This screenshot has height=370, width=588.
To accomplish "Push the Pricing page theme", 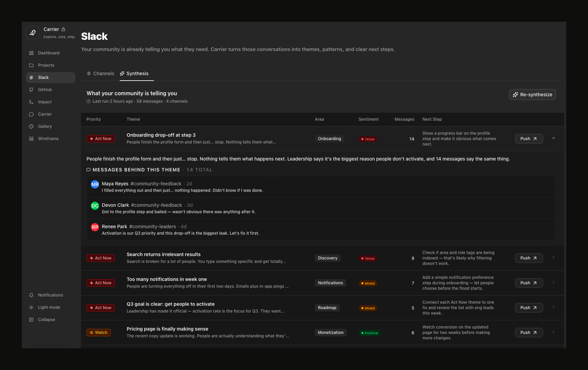I will pos(529,333).
